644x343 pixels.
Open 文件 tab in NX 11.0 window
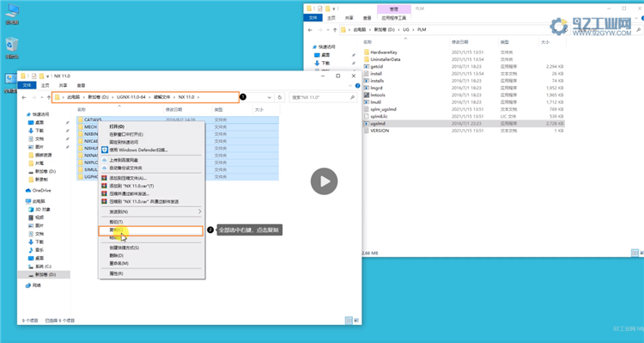pos(27,86)
